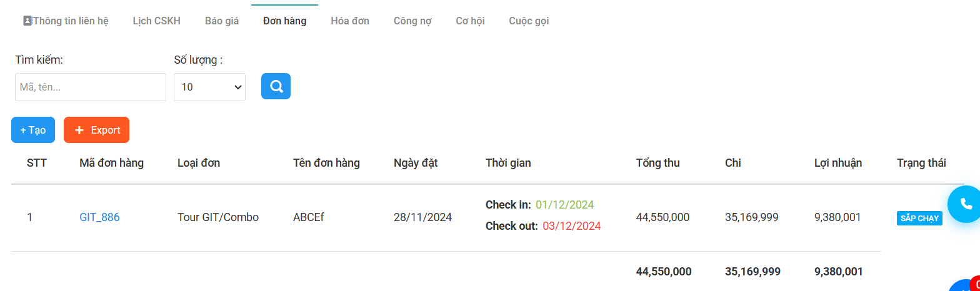Click the plus icon on Export button

click(x=79, y=130)
